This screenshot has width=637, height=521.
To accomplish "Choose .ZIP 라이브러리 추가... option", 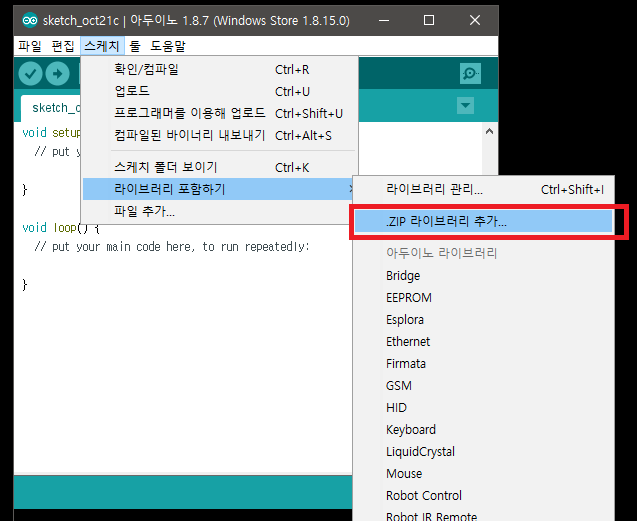I will pos(483,221).
